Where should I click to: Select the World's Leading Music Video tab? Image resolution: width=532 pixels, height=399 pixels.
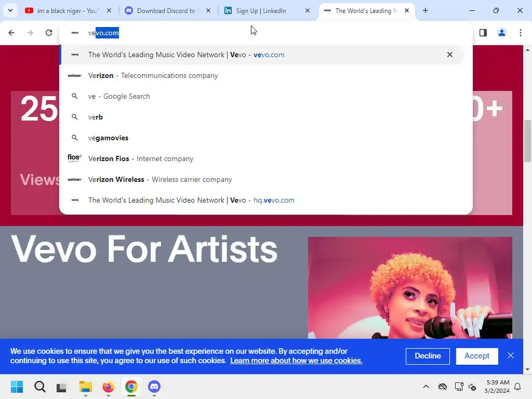point(362,10)
